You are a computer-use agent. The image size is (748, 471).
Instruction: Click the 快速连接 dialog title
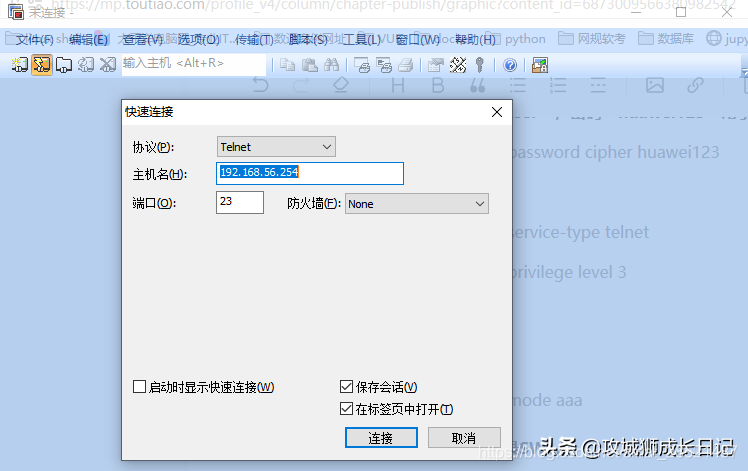click(x=149, y=112)
